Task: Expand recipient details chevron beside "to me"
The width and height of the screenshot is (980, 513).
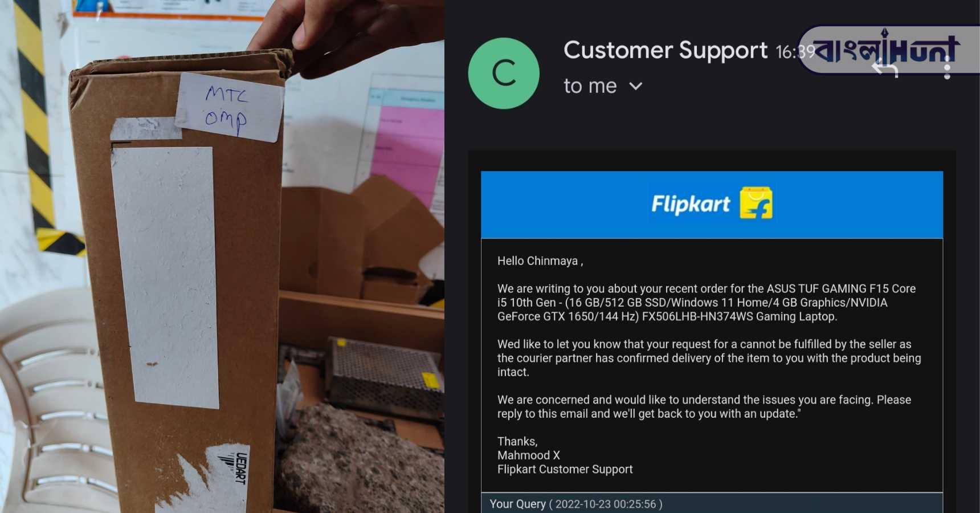Action: pyautogui.click(x=636, y=86)
